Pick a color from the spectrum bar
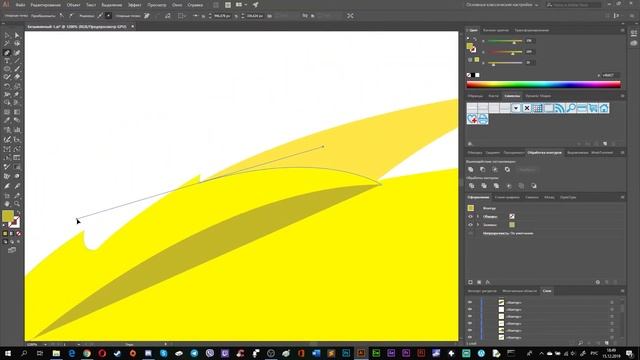 click(x=543, y=84)
